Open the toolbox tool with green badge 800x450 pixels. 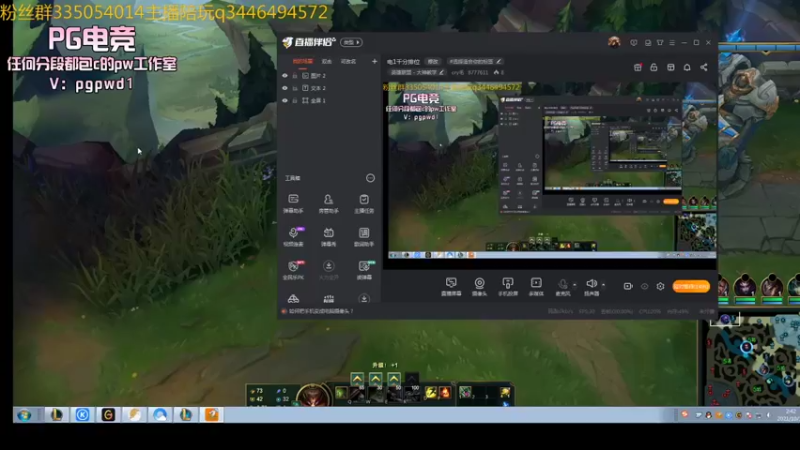point(364,270)
